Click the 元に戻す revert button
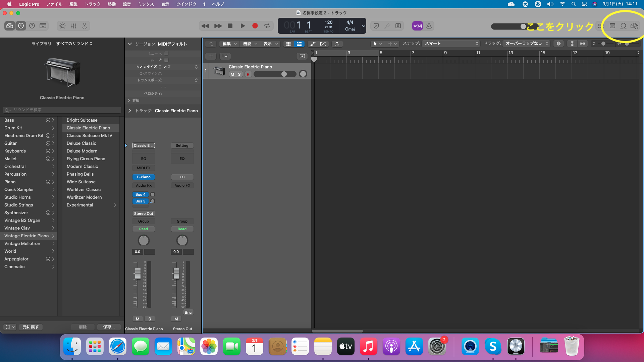The height and width of the screenshot is (362, 644). (31, 327)
